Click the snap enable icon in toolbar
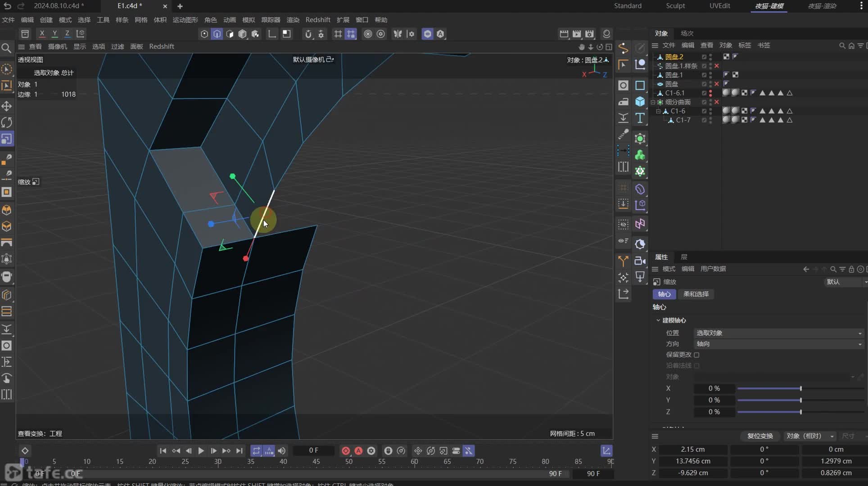This screenshot has height=486, width=868. coord(308,34)
